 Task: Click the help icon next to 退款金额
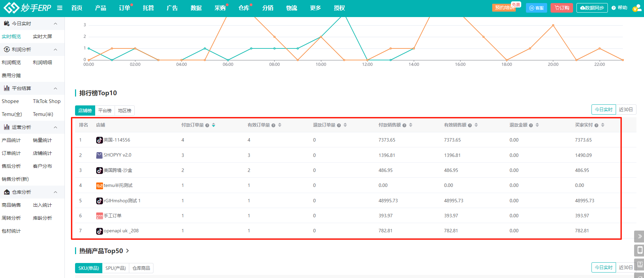pyautogui.click(x=531, y=125)
